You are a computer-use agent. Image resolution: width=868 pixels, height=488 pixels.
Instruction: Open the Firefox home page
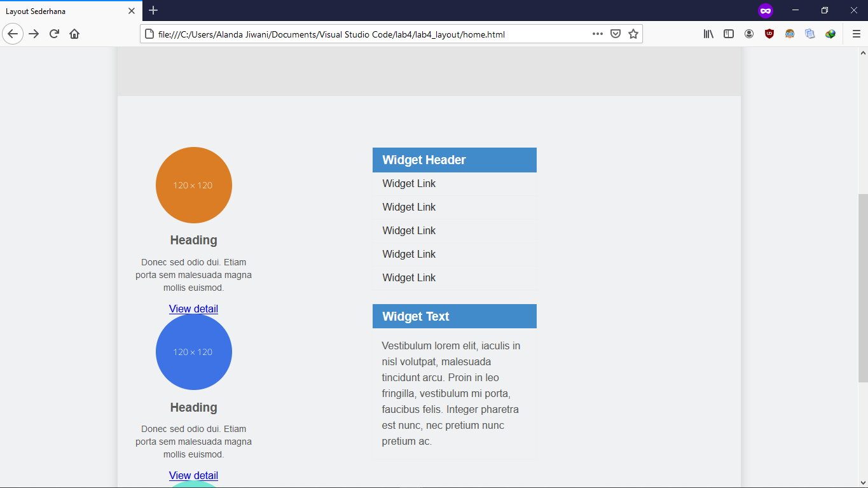click(x=74, y=34)
